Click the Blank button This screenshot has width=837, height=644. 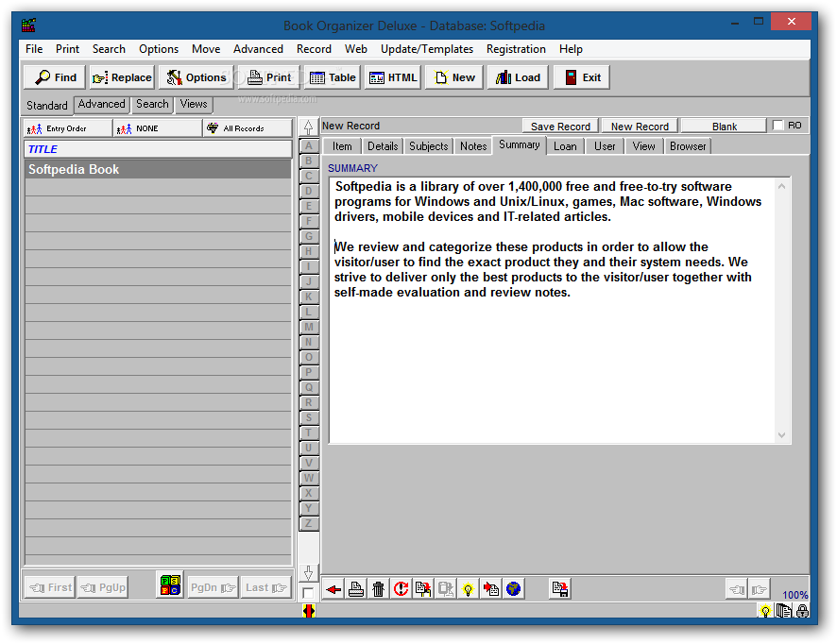coord(724,126)
